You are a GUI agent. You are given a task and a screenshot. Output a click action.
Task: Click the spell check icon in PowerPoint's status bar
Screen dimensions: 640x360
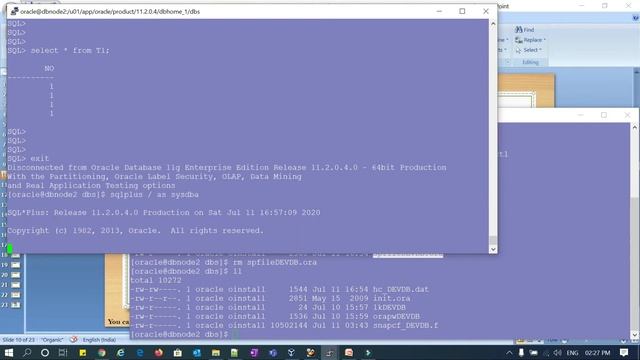(x=73, y=340)
